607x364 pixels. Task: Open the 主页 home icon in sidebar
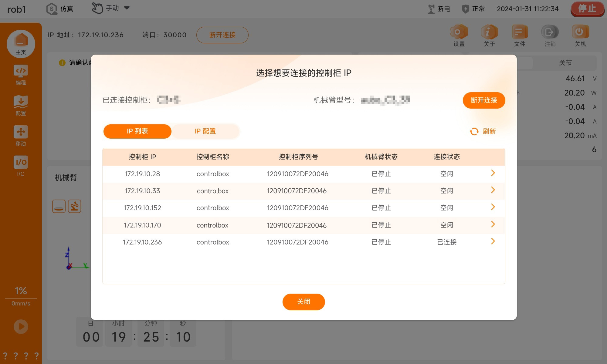pyautogui.click(x=21, y=44)
